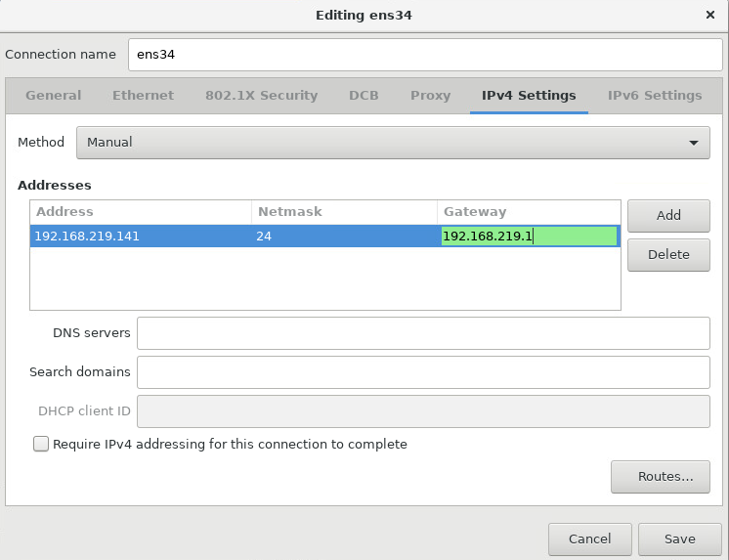The width and height of the screenshot is (729, 560).
Task: Toggle Require IPv4 addressing checkbox
Action: [41, 444]
